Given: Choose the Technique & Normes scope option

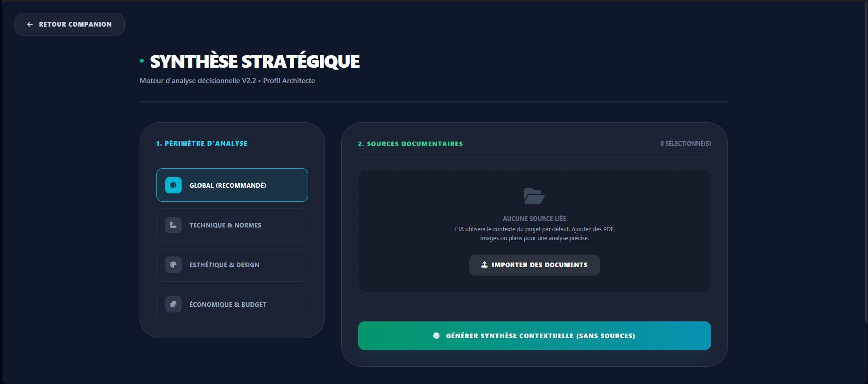Looking at the screenshot, I should [x=232, y=225].
